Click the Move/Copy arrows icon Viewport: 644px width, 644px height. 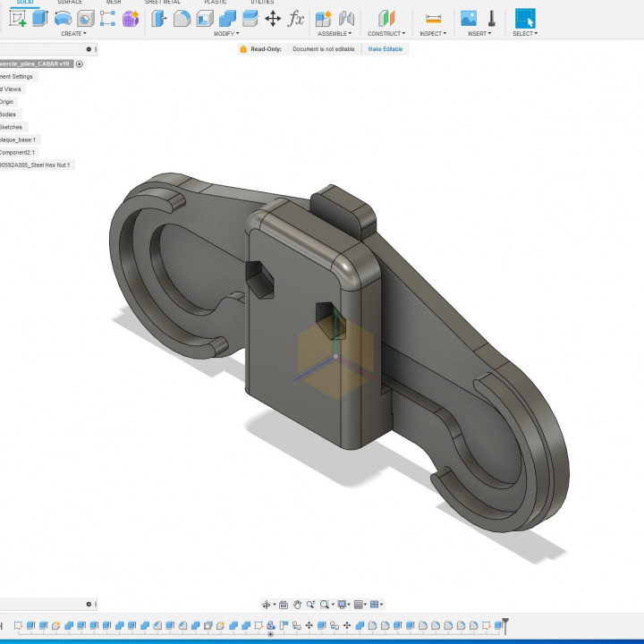click(273, 18)
